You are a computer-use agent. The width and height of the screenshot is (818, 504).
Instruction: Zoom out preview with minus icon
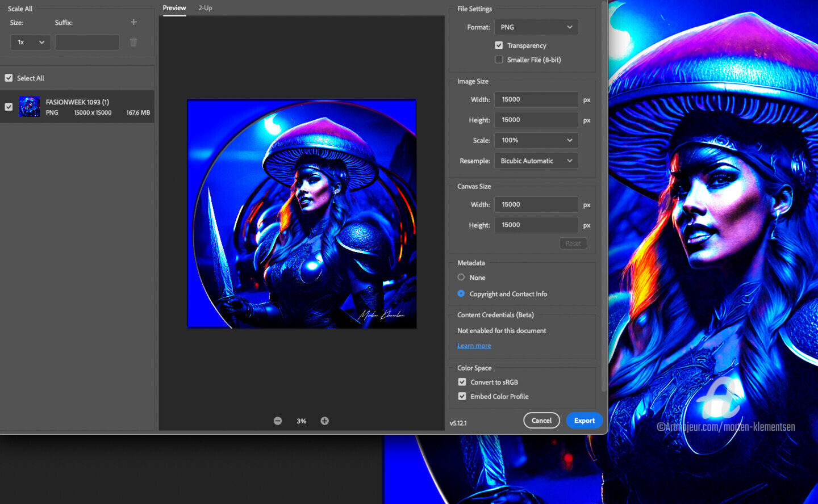coord(278,421)
